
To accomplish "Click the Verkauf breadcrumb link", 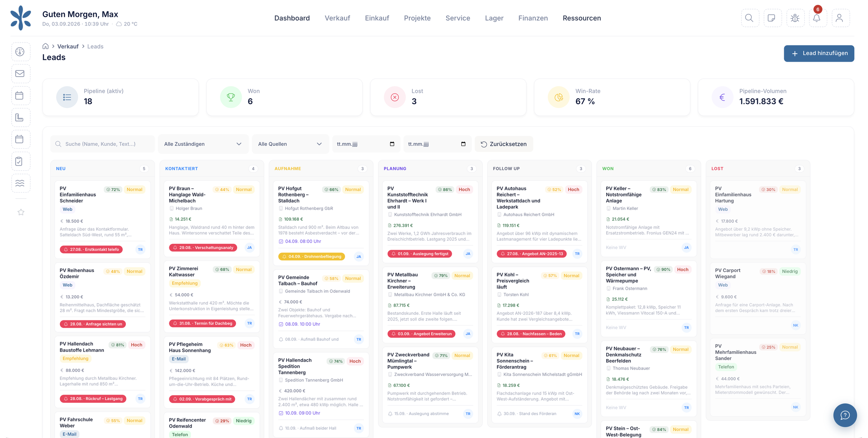I will coord(68,46).
